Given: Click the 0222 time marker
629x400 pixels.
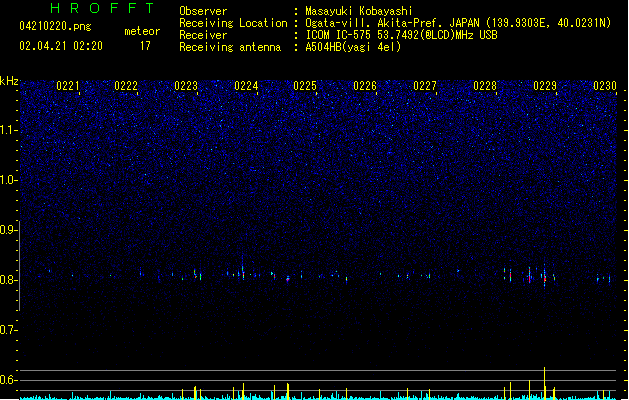Looking at the screenshot, I should click(126, 86).
